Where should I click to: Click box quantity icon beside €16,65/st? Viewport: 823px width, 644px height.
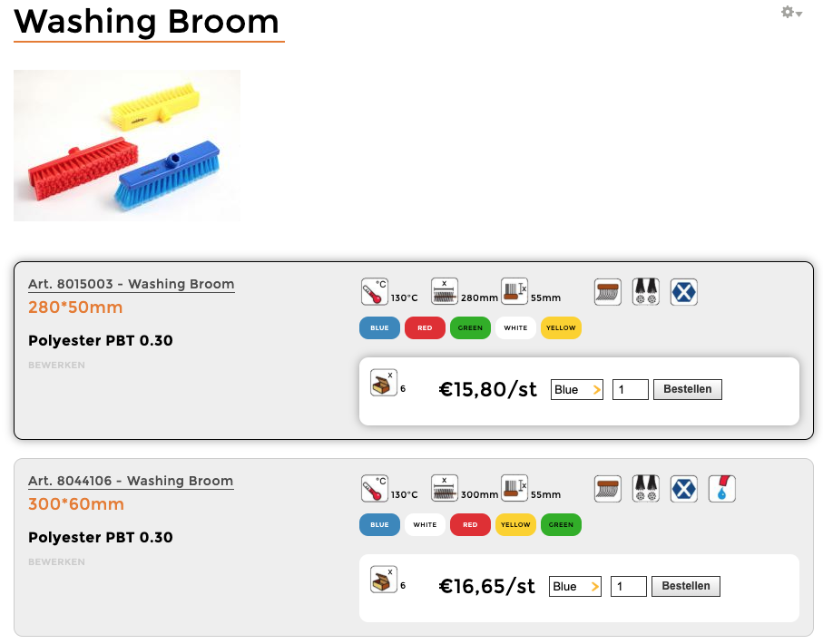pyautogui.click(x=383, y=581)
